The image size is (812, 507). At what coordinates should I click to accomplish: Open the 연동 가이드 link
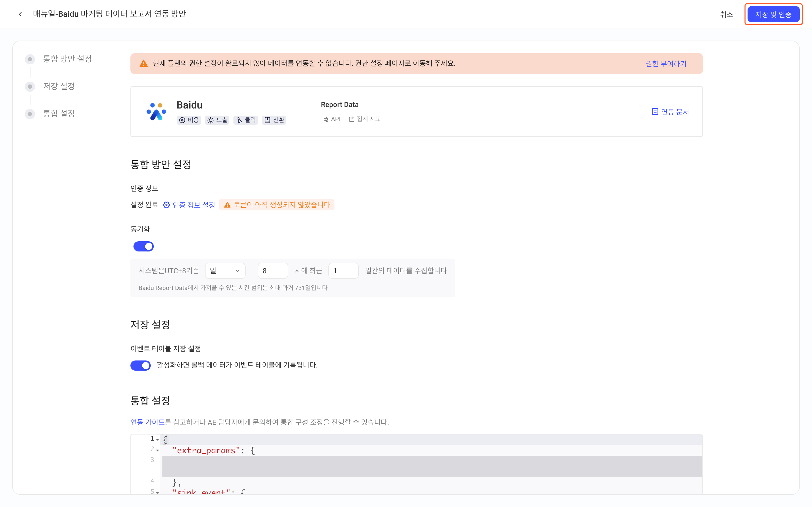pyautogui.click(x=147, y=422)
